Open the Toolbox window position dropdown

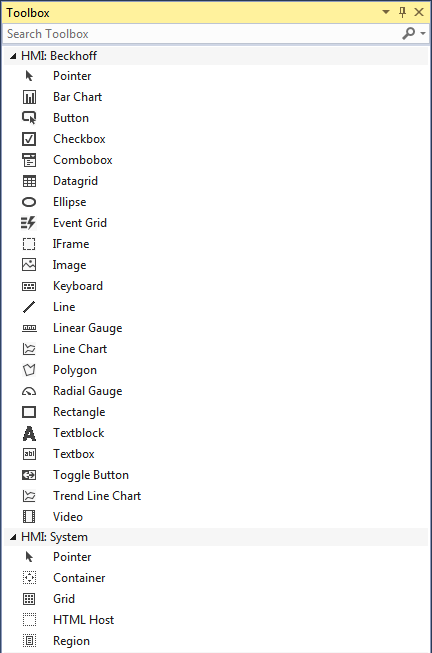(386, 12)
